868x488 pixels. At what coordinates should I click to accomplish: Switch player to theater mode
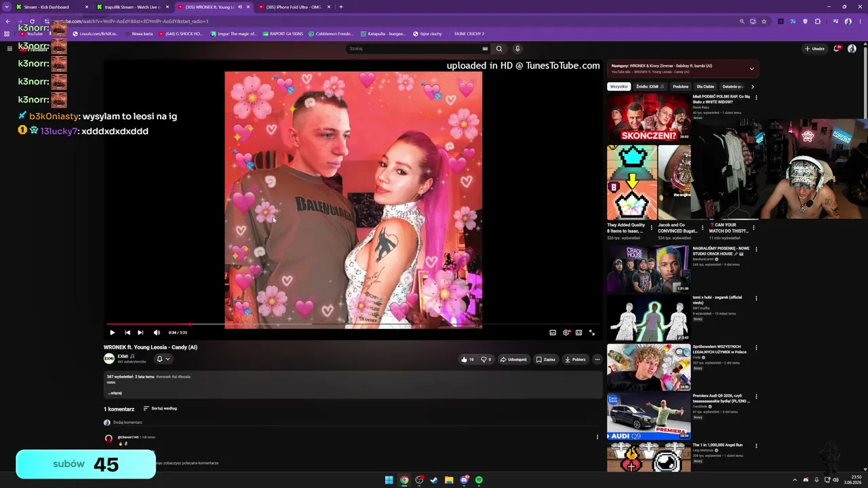[x=578, y=332]
